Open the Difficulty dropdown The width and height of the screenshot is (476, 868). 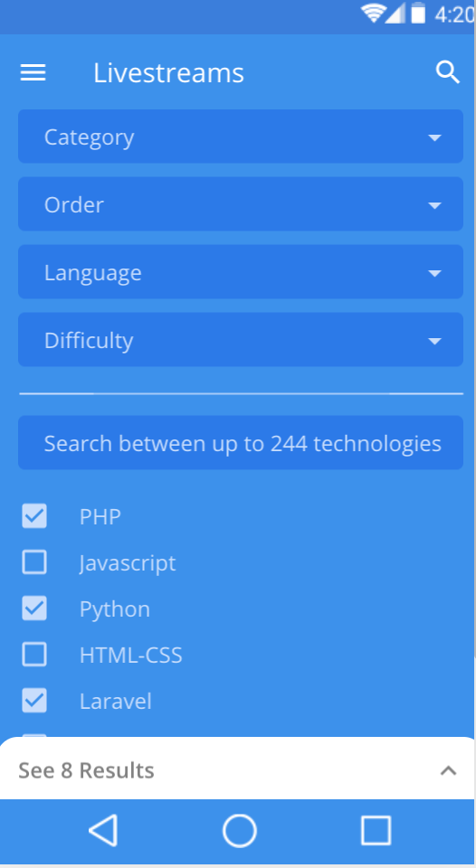coord(241,339)
